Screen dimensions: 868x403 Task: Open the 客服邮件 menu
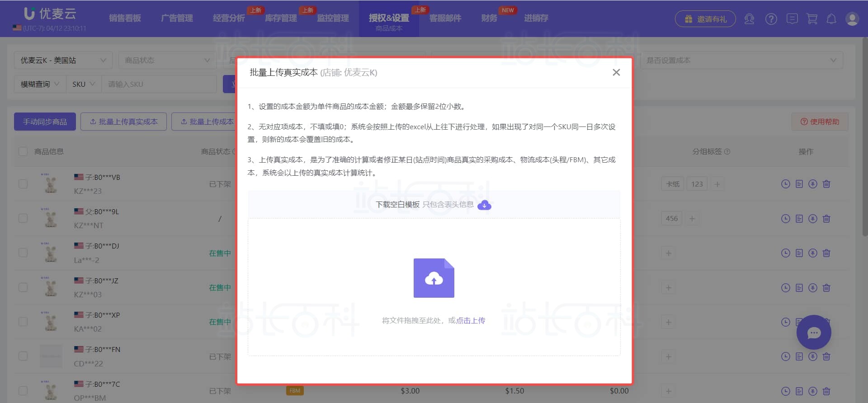(x=445, y=18)
